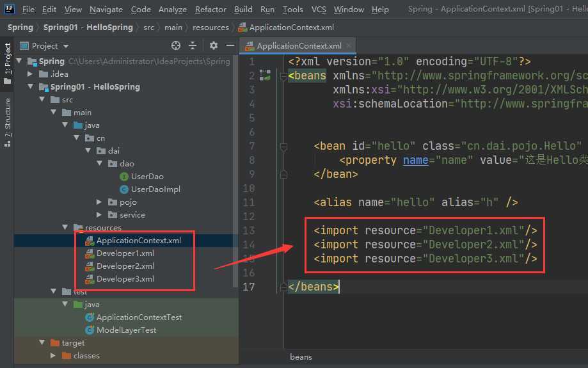
Task: Collapse the Spring01 - HelloSpring module
Action: coord(30,86)
